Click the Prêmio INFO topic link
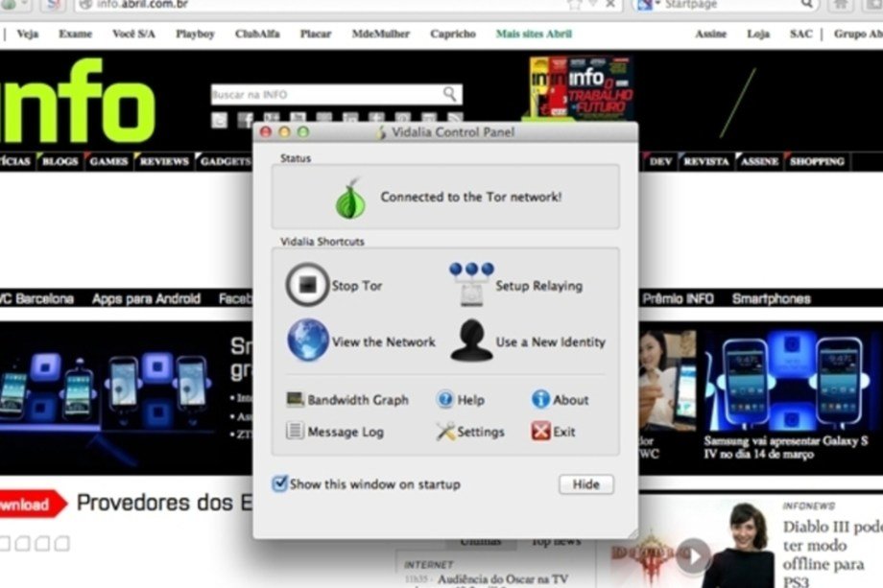Viewport: 883px width, 588px height. tap(678, 298)
